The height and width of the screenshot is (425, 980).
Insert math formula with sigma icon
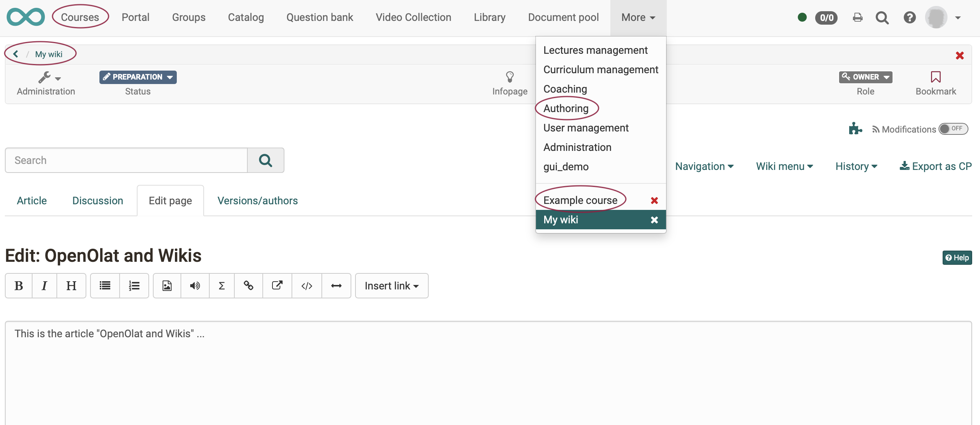(x=221, y=285)
